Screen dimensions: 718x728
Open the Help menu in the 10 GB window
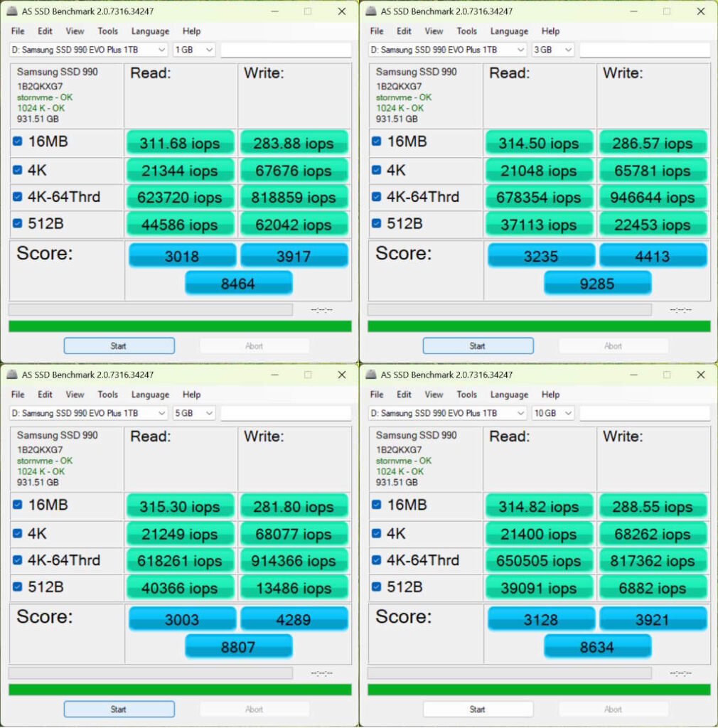pos(551,394)
